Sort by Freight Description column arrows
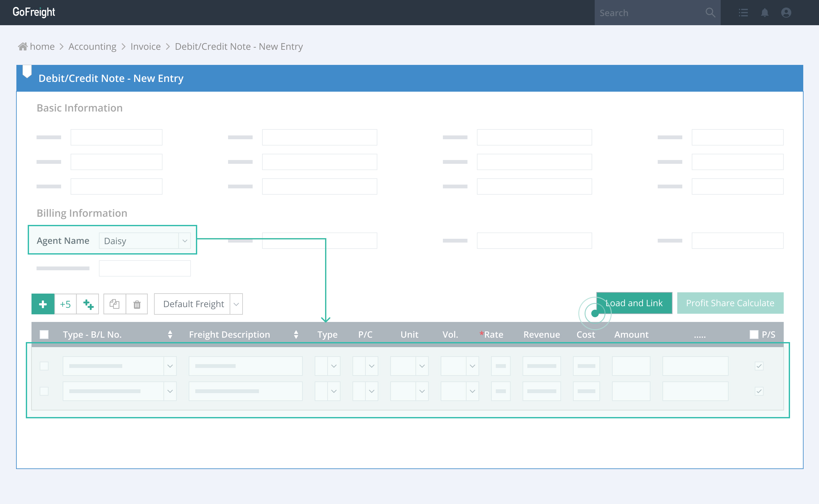The width and height of the screenshot is (819, 504). (296, 334)
